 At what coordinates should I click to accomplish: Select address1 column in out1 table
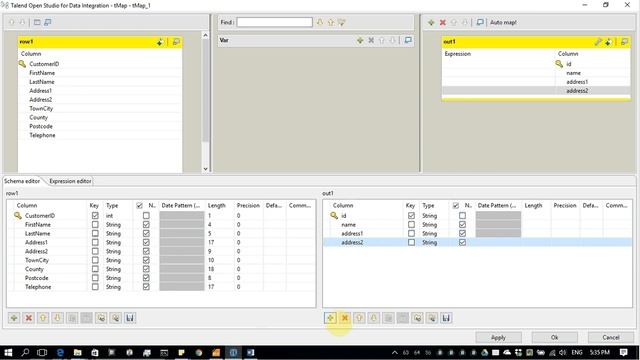(577, 82)
